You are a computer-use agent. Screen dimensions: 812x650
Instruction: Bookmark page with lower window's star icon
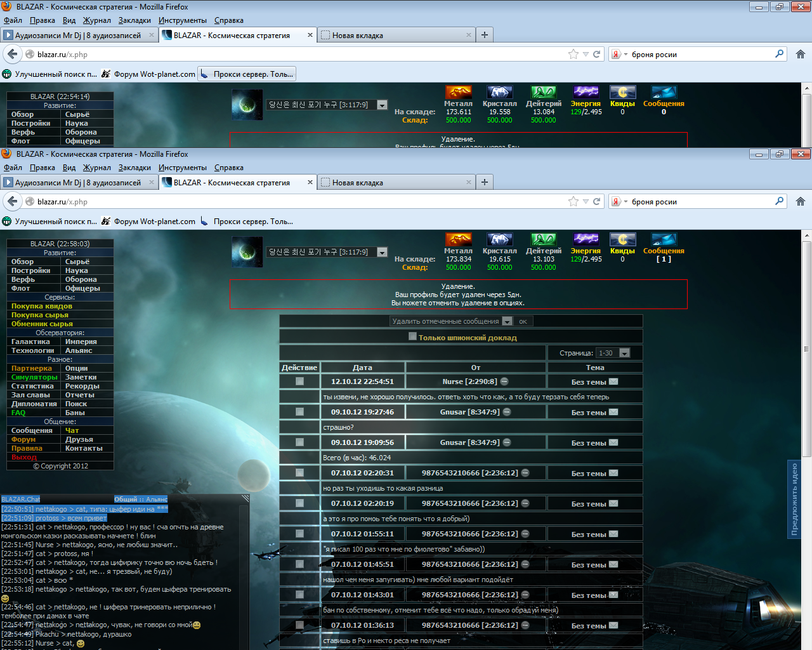(x=573, y=201)
